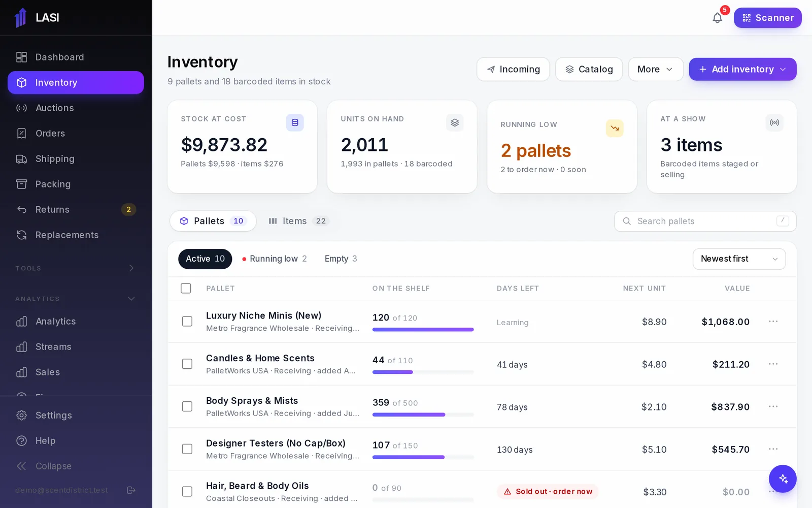Open row actions for Luxury Niche Minis
Screen dimensions: 812x508
point(773,322)
